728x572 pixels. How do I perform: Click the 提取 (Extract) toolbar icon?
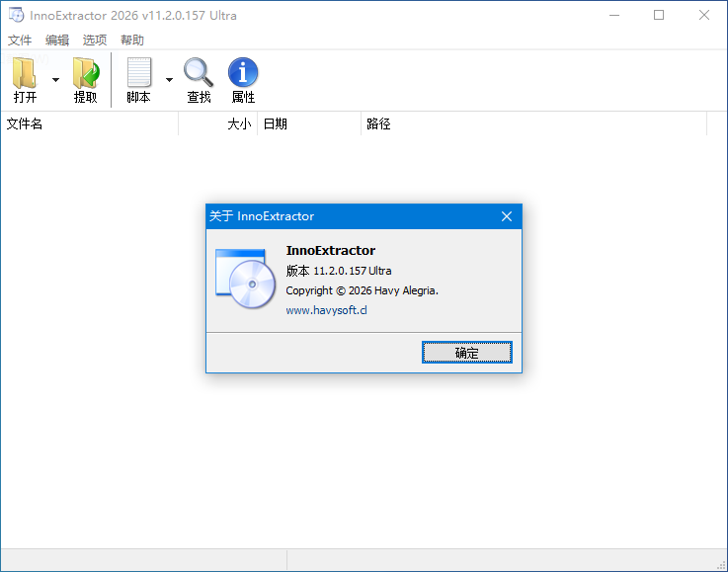[x=86, y=73]
